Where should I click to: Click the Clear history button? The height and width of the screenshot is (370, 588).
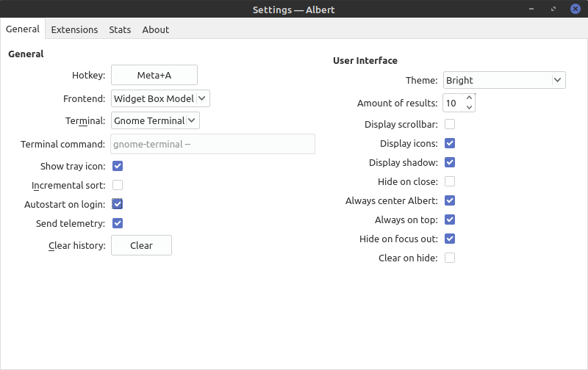[x=141, y=245]
